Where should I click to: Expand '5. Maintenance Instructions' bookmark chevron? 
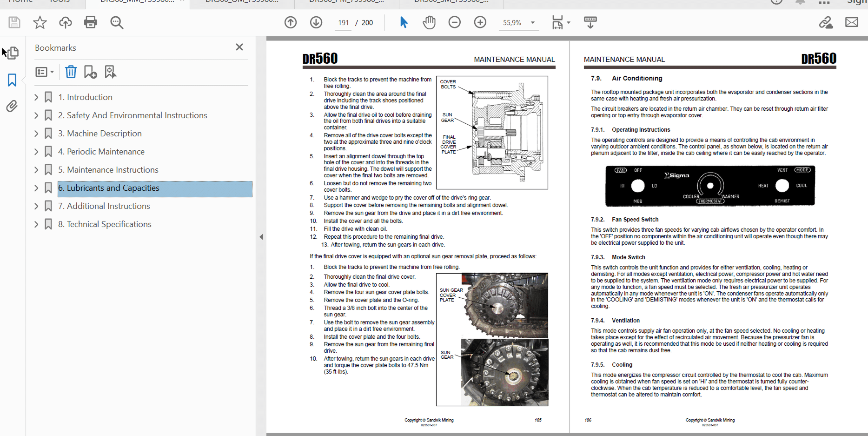tap(36, 170)
